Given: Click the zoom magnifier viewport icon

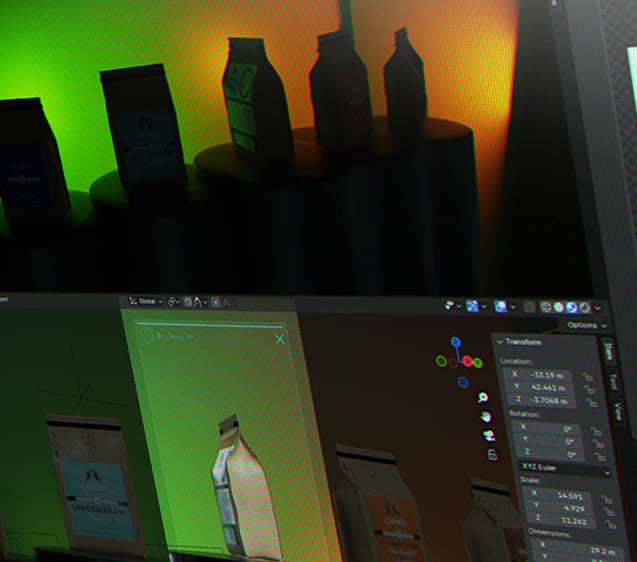Looking at the screenshot, I should [x=483, y=398].
